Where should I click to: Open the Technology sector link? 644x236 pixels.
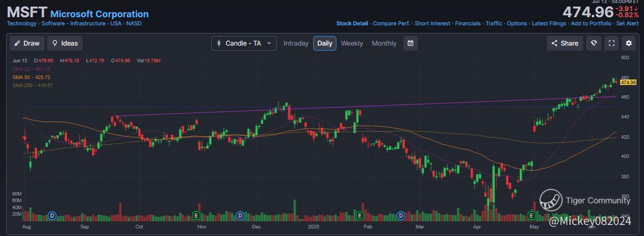22,23
